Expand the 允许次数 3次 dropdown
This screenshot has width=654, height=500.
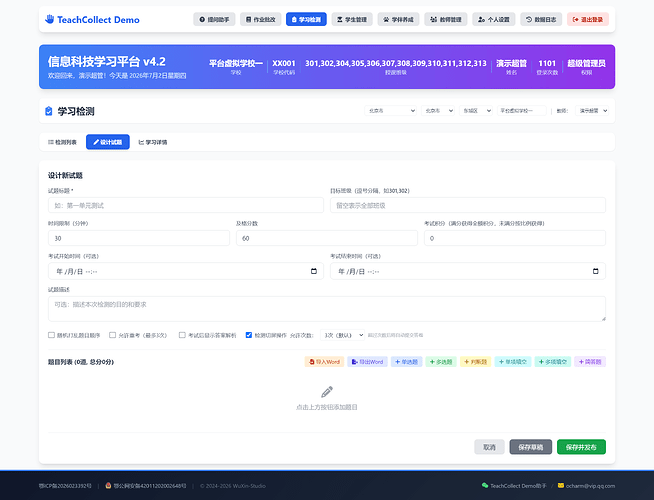342,335
